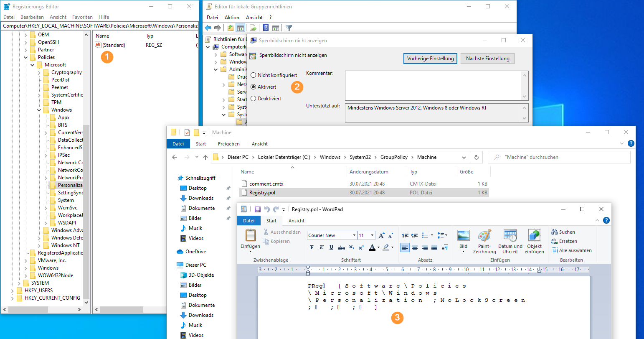The width and height of the screenshot is (644, 339).
Task: Align text left in WordPad
Action: point(405,247)
